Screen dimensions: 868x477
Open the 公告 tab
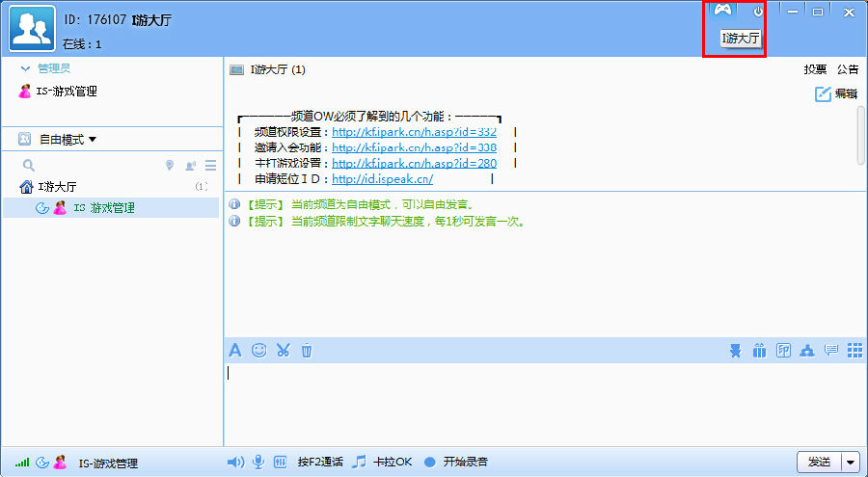(848, 70)
